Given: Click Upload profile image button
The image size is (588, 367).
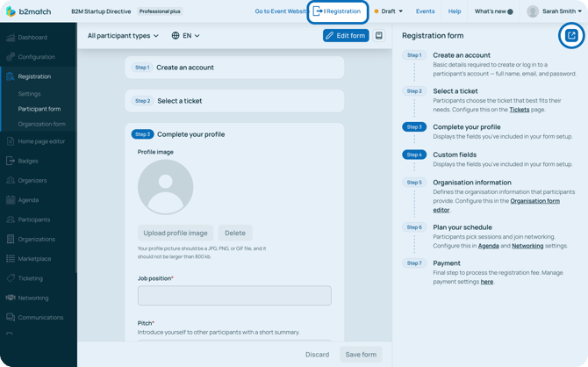Looking at the screenshot, I should coord(176,233).
